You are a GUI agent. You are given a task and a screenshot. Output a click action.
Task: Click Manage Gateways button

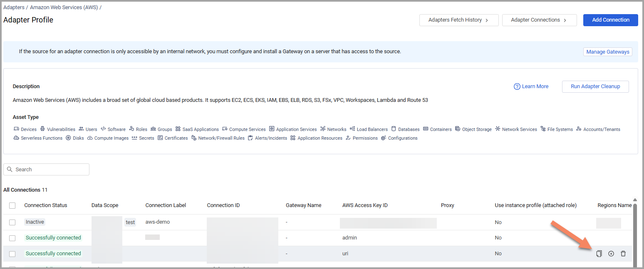tap(608, 52)
